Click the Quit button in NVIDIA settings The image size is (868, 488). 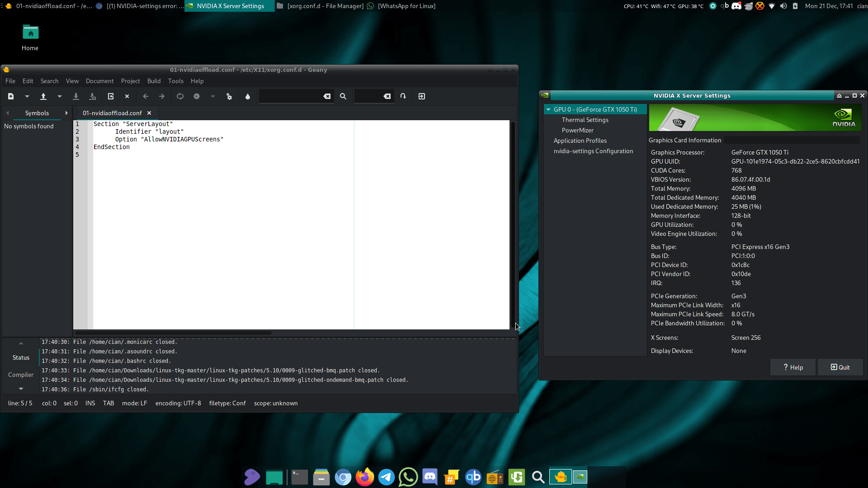[x=840, y=367]
